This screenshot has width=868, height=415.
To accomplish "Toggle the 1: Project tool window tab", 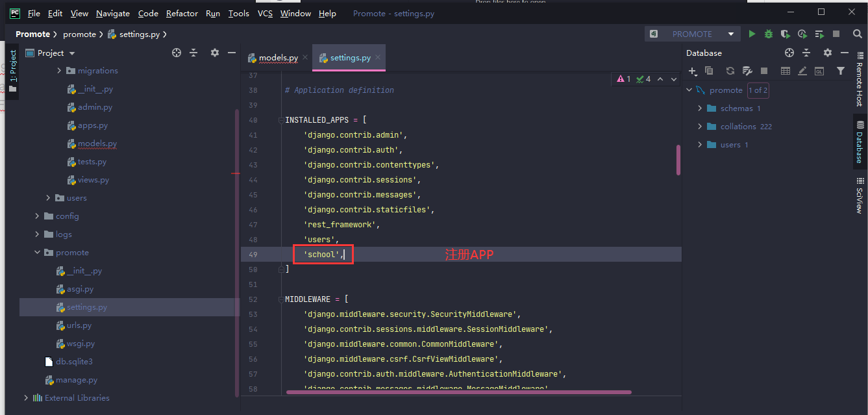I will pos(12,71).
